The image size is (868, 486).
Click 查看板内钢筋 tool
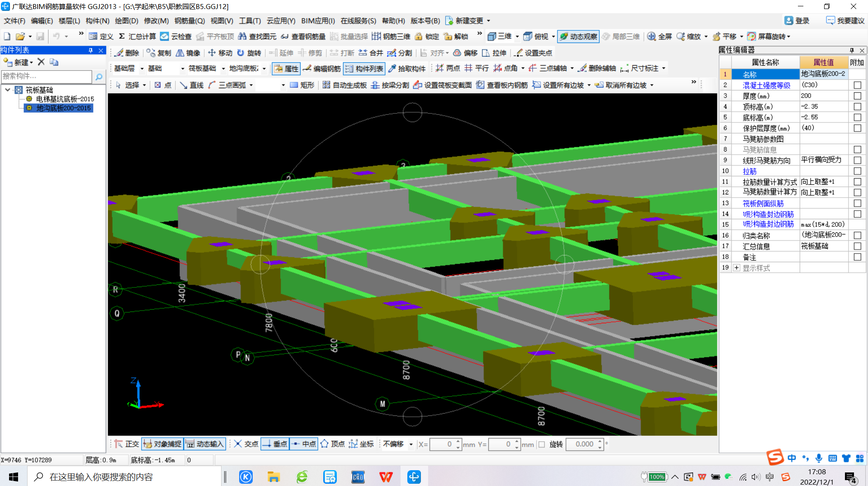click(x=502, y=85)
